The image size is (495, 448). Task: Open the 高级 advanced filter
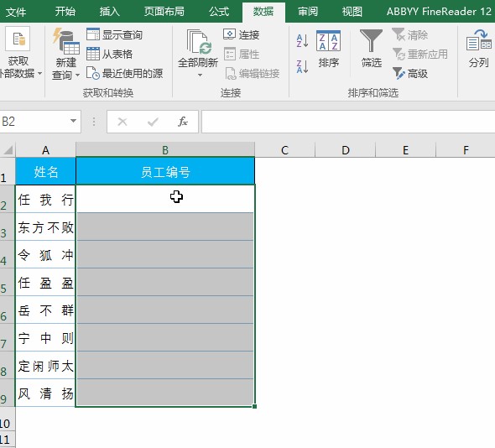(409, 74)
